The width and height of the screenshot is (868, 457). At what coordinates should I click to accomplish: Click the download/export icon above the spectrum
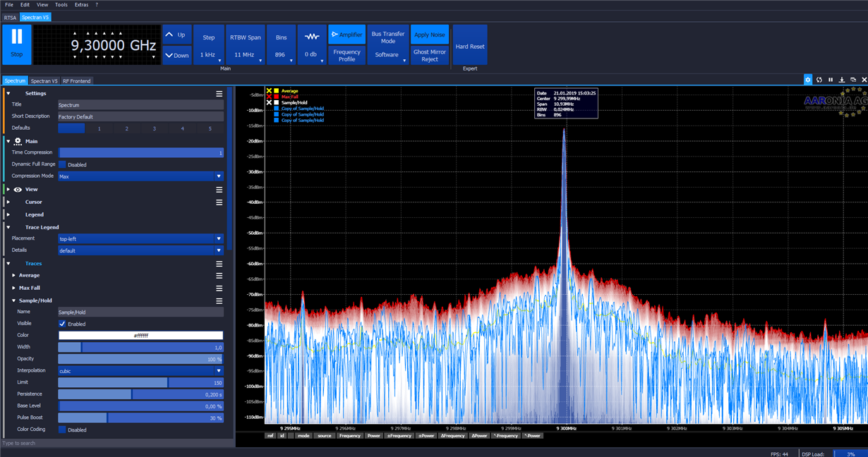(x=842, y=80)
